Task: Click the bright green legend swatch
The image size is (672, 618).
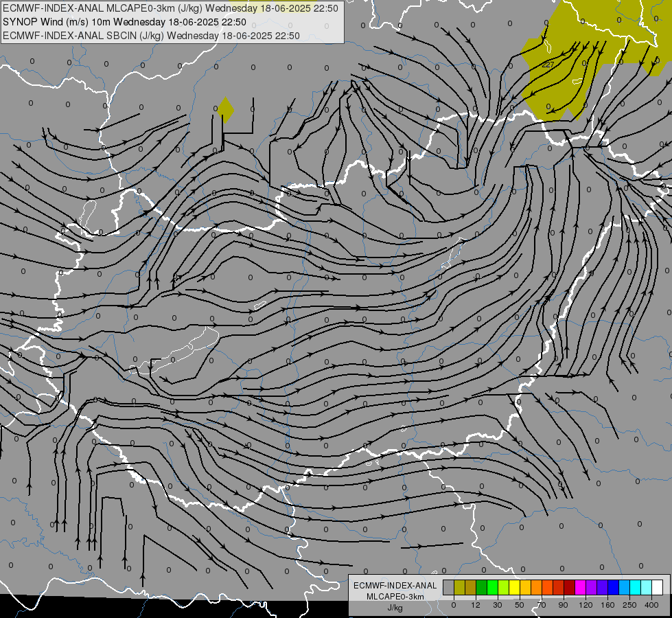Action: coord(493,587)
